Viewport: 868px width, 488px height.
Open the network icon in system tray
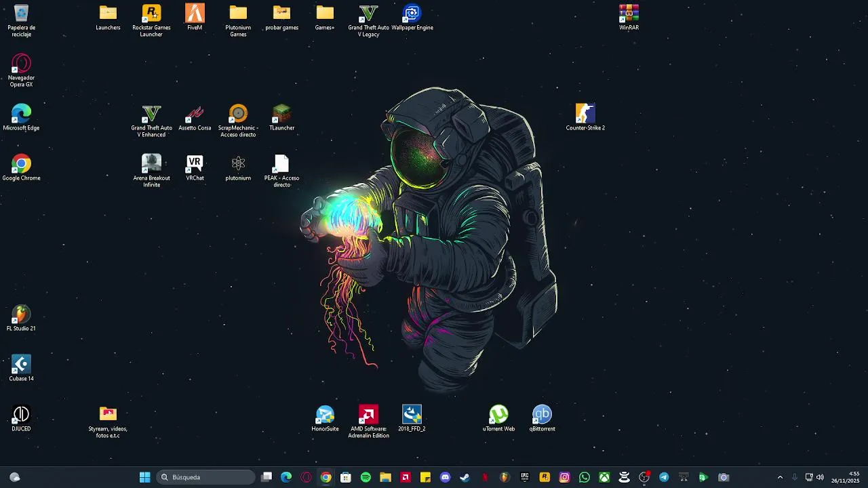tap(809, 477)
